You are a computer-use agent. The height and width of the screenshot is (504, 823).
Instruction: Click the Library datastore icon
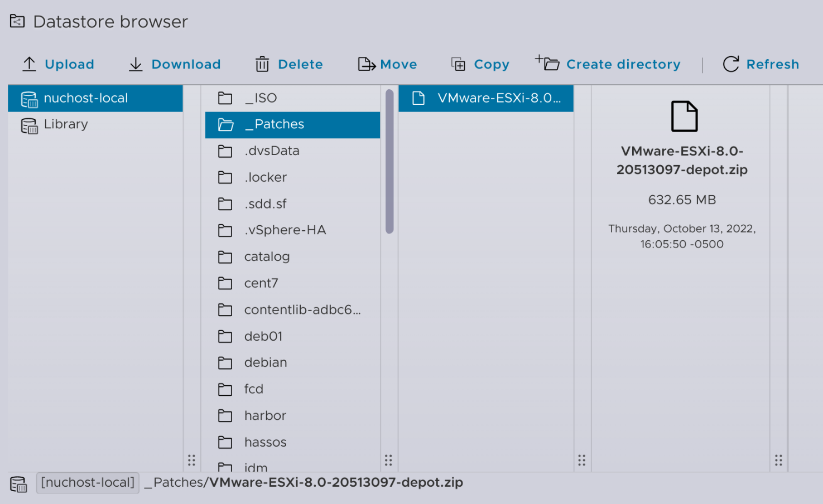point(29,126)
